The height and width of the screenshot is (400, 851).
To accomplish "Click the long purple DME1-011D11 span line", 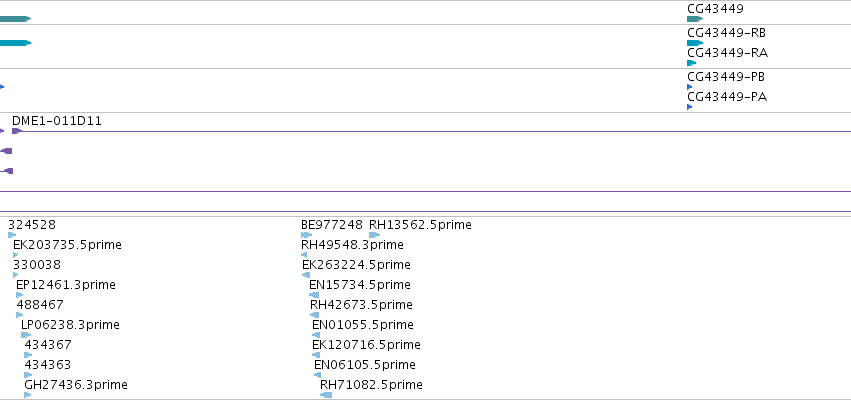I will click(436, 131).
